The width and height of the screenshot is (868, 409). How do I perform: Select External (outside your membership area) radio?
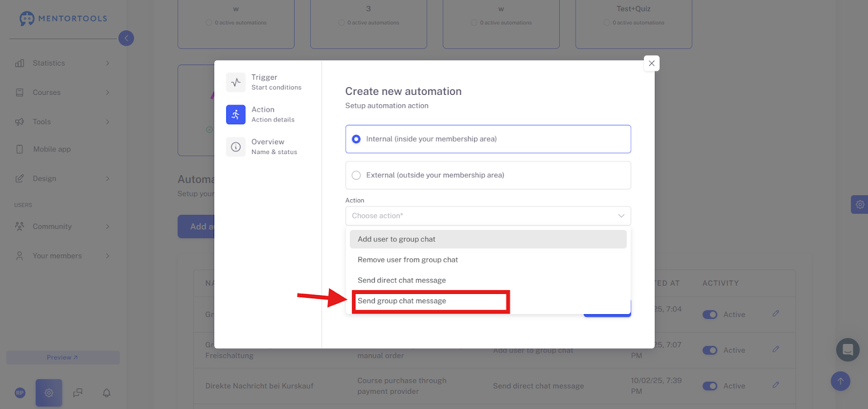[x=356, y=175]
